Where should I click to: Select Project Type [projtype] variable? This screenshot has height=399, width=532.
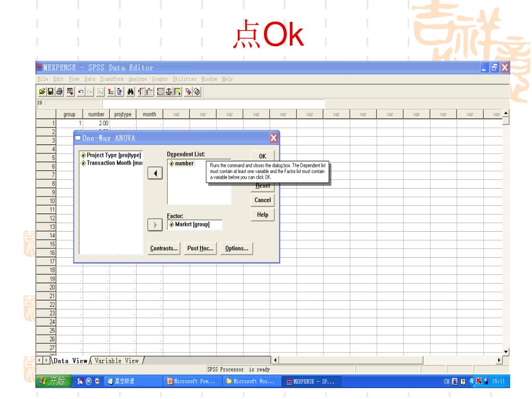(111, 155)
